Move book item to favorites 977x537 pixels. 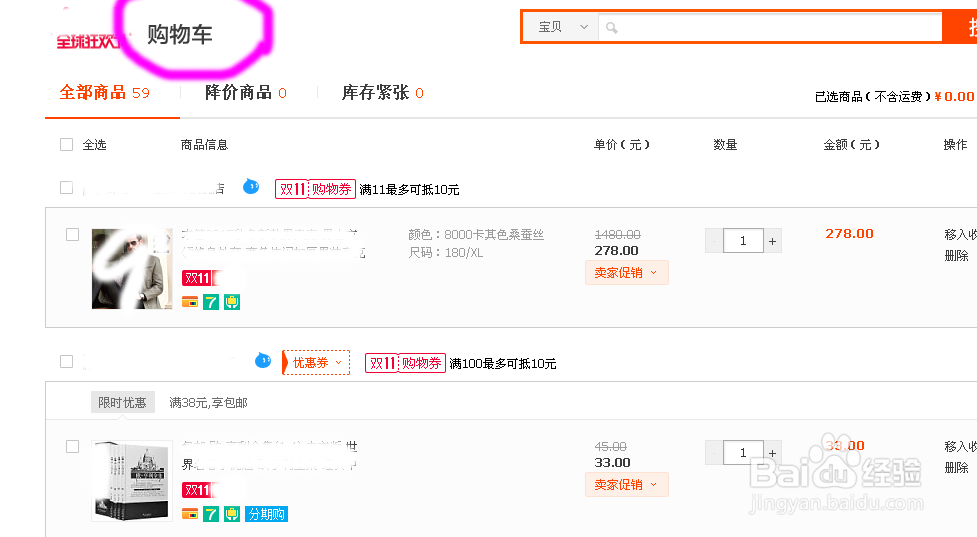pos(960,446)
